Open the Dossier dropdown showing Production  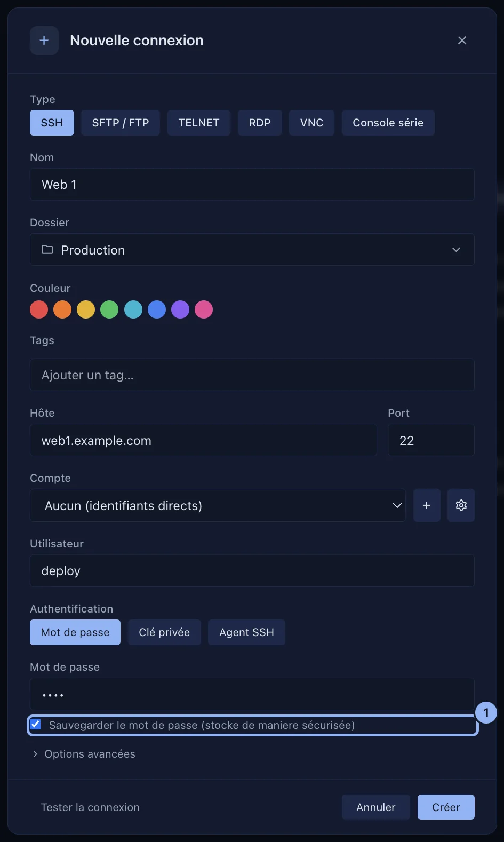(x=252, y=250)
